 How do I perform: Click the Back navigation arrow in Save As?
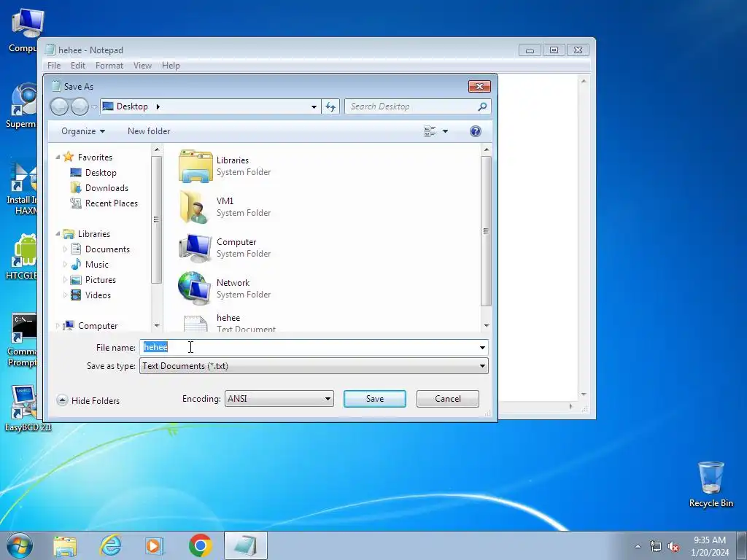59,106
